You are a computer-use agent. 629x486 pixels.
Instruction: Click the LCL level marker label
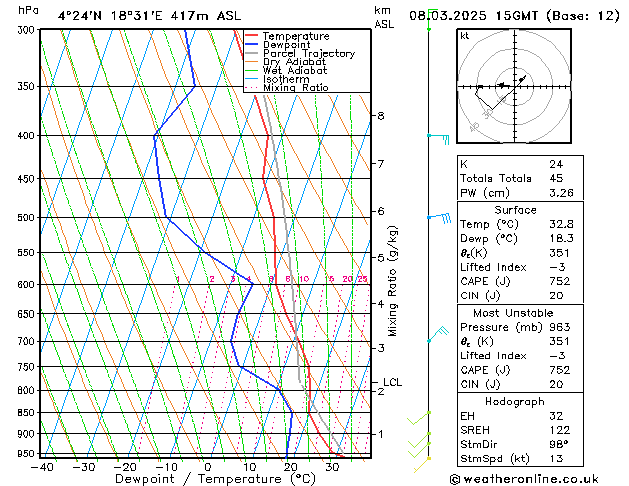tap(392, 382)
